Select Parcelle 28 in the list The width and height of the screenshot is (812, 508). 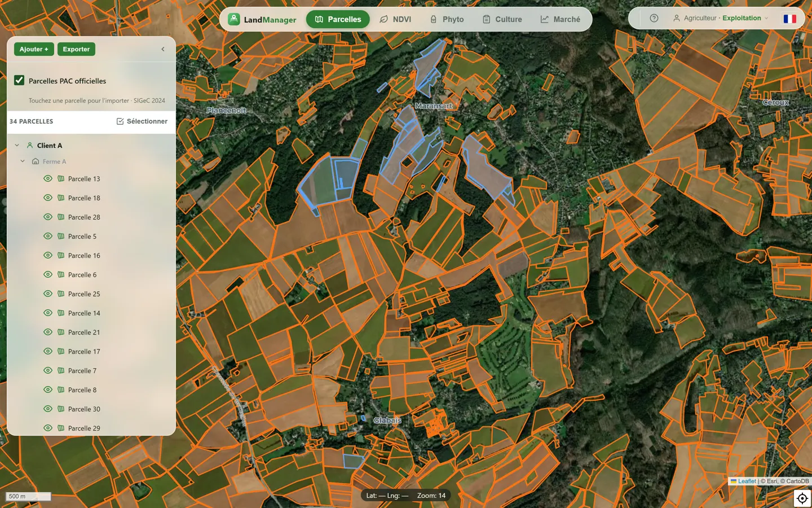tap(84, 217)
